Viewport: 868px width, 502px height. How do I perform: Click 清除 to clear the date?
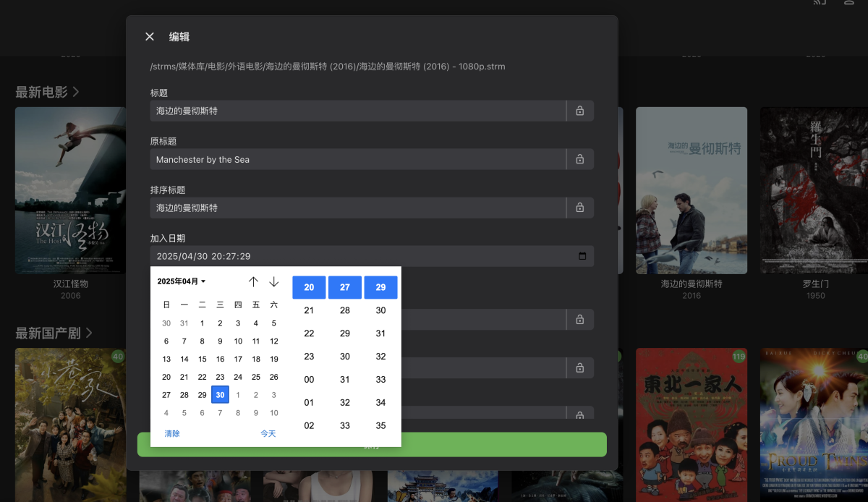tap(172, 433)
